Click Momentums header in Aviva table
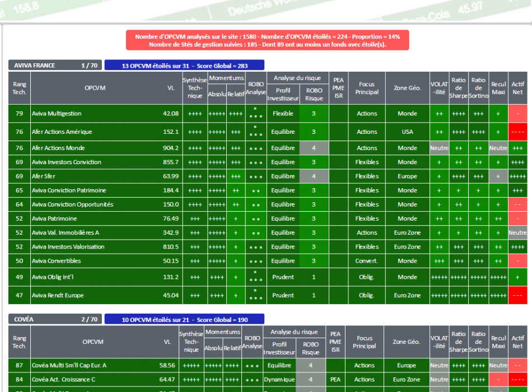Image resolution: width=532 pixels, height=392 pixels. point(226,78)
